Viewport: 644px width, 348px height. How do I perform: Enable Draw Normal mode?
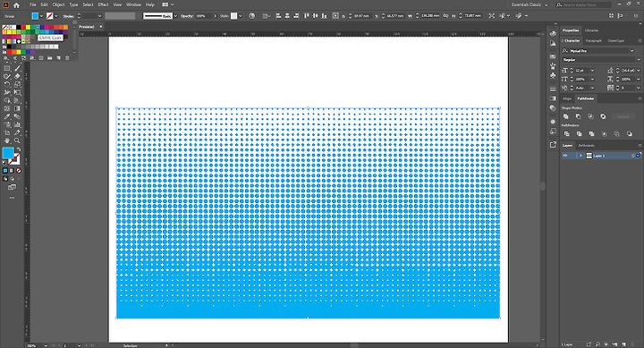coord(5,178)
